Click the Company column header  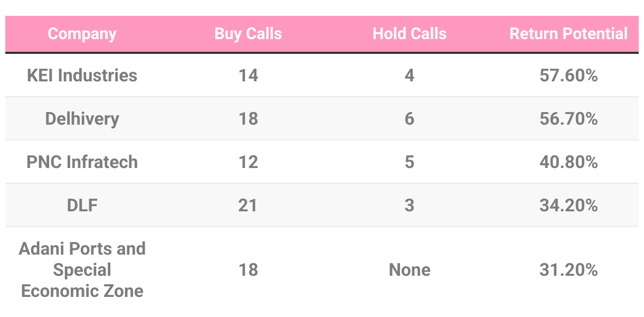click(82, 34)
